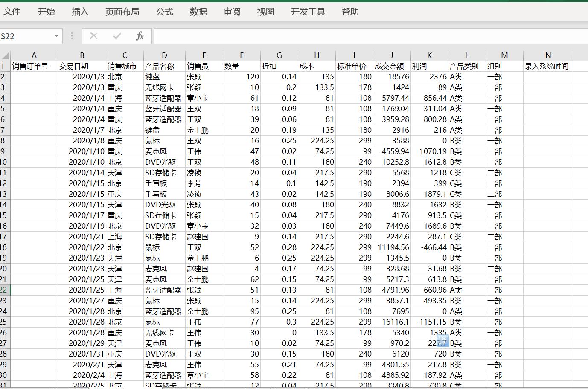The height and width of the screenshot is (389, 588).
Task: Open the 插入 ribbon tab
Action: pos(80,12)
